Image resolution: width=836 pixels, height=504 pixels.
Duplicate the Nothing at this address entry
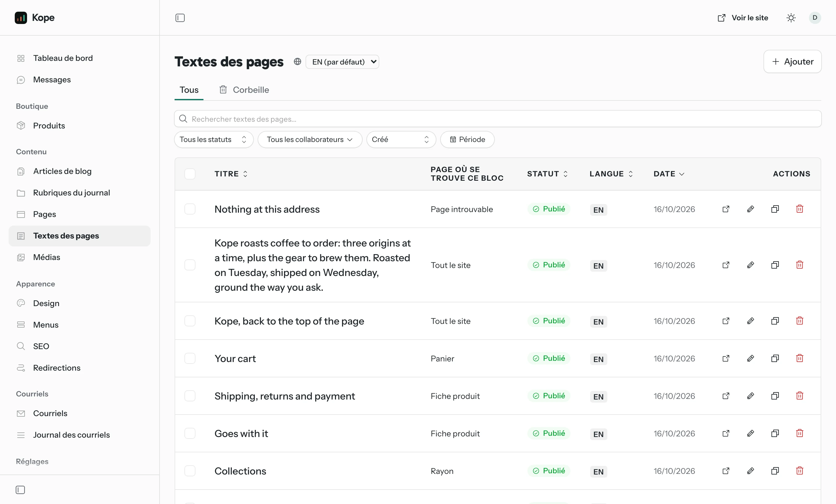775,209
